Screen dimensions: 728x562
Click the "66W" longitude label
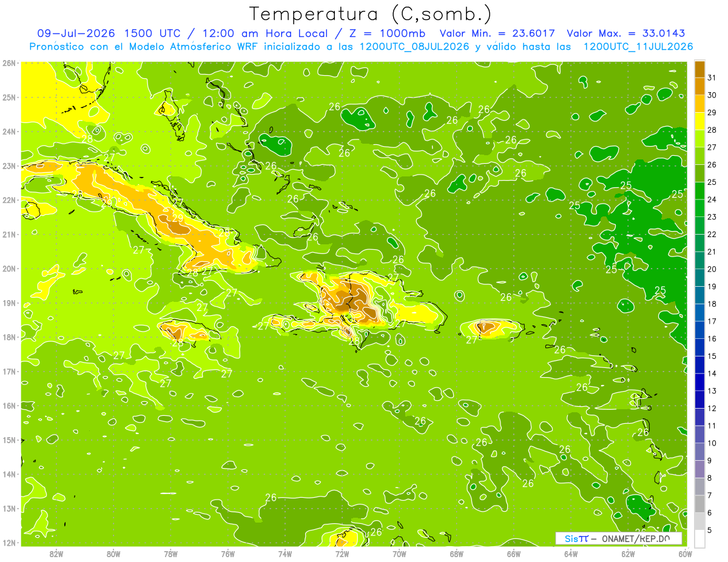[x=513, y=554]
